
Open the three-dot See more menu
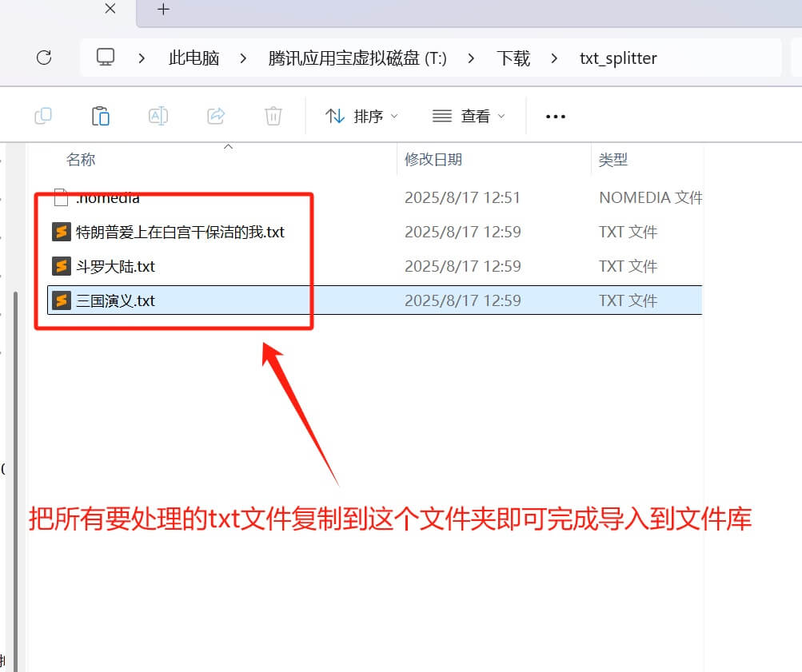555,117
